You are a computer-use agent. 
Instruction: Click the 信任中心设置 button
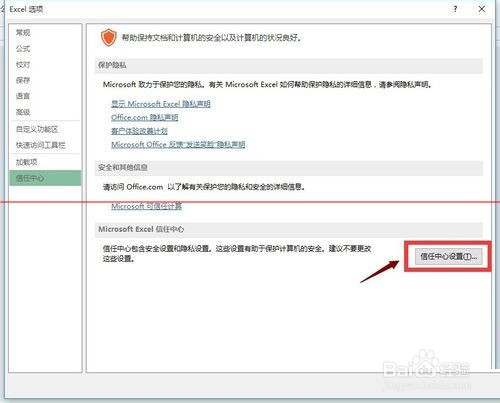coord(449,256)
